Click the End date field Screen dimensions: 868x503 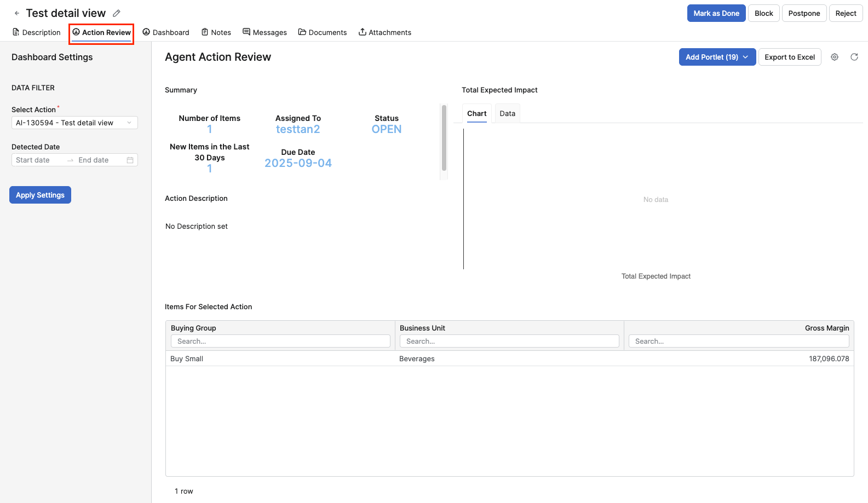[x=99, y=160]
